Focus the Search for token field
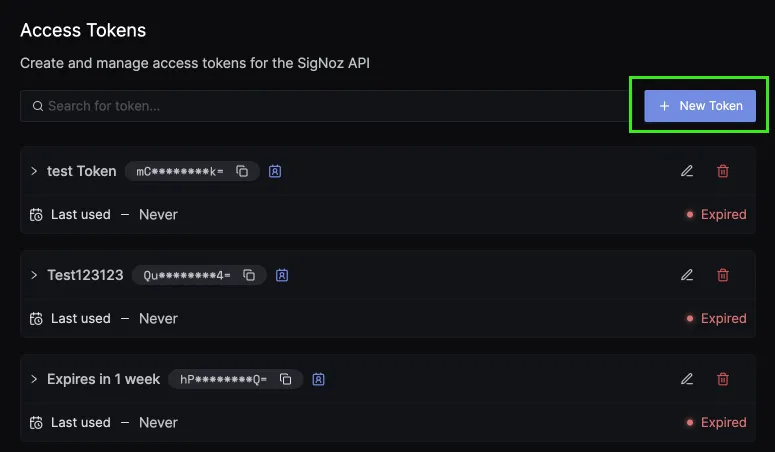This screenshot has width=775, height=452. coord(324,106)
